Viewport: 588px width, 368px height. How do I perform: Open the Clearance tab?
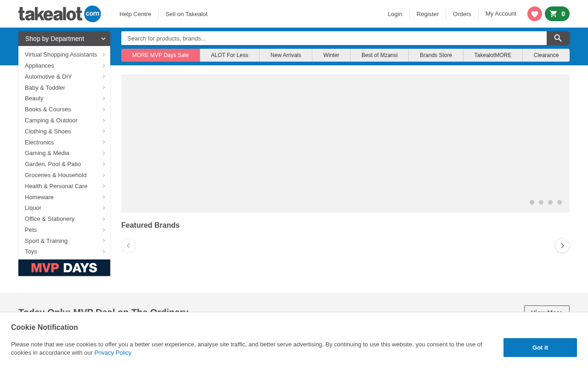pos(546,55)
